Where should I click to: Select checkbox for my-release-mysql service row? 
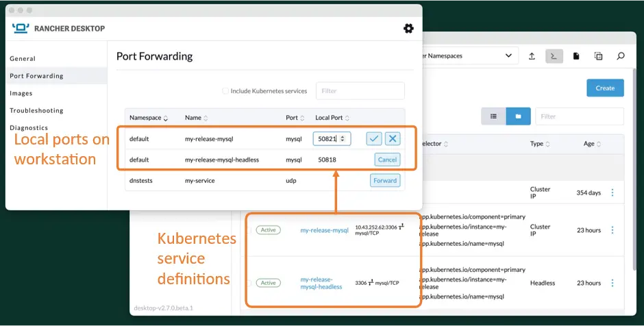248,230
